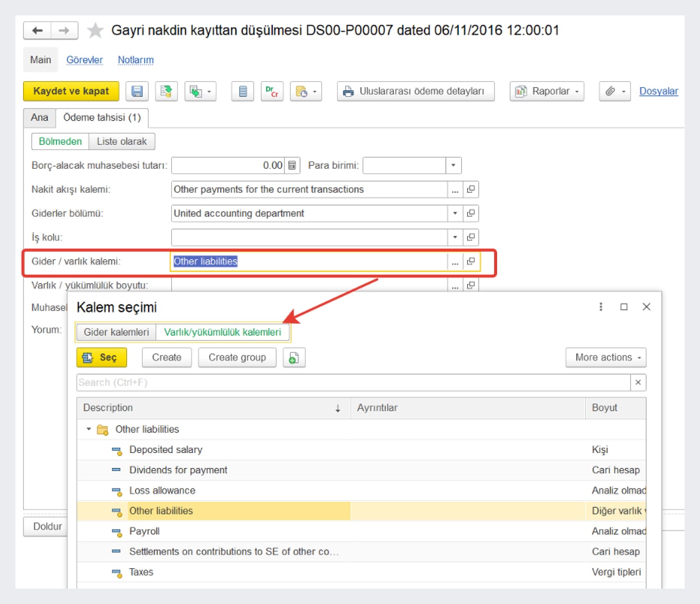This screenshot has height=604, width=700.
Task: Open the Görevler tab
Action: coord(84,60)
